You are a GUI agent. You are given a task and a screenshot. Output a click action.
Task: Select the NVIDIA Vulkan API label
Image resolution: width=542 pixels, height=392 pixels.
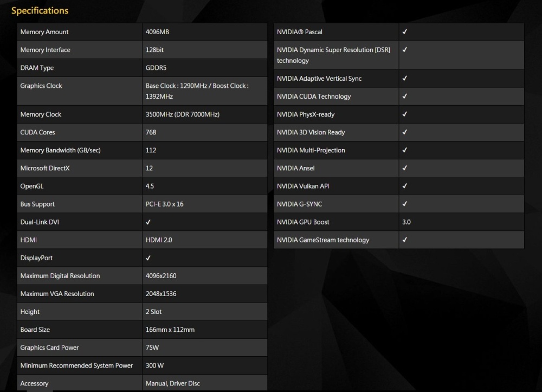pyautogui.click(x=303, y=187)
